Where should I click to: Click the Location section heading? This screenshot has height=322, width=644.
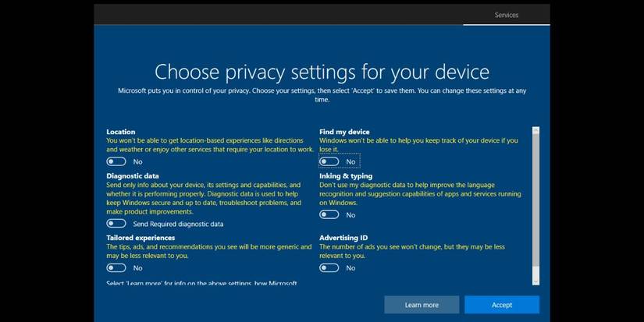pos(121,132)
